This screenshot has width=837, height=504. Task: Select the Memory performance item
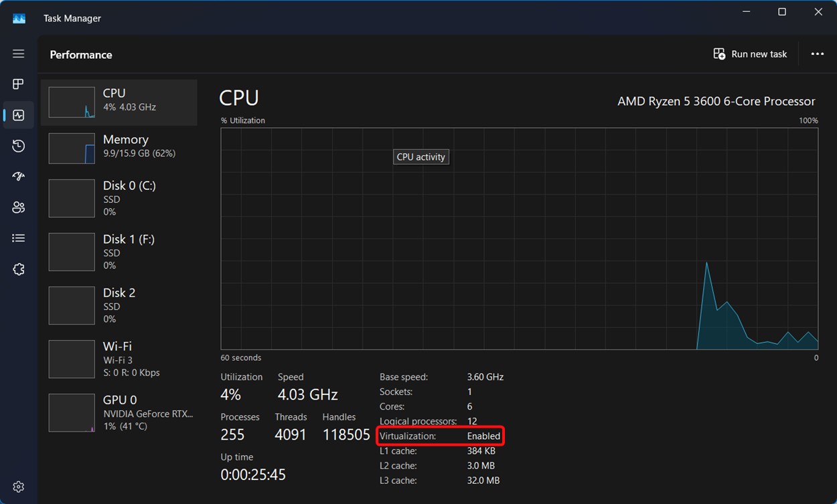[119, 149]
